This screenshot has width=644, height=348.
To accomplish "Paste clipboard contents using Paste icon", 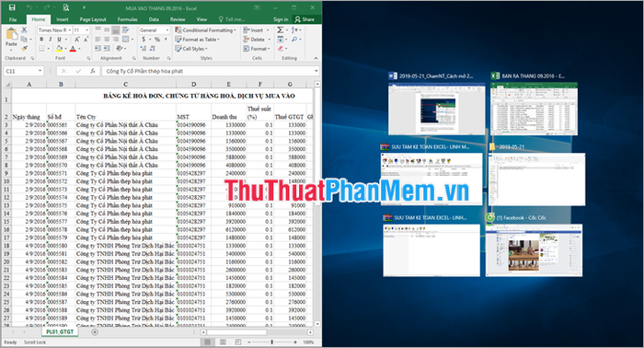I will coord(11,35).
